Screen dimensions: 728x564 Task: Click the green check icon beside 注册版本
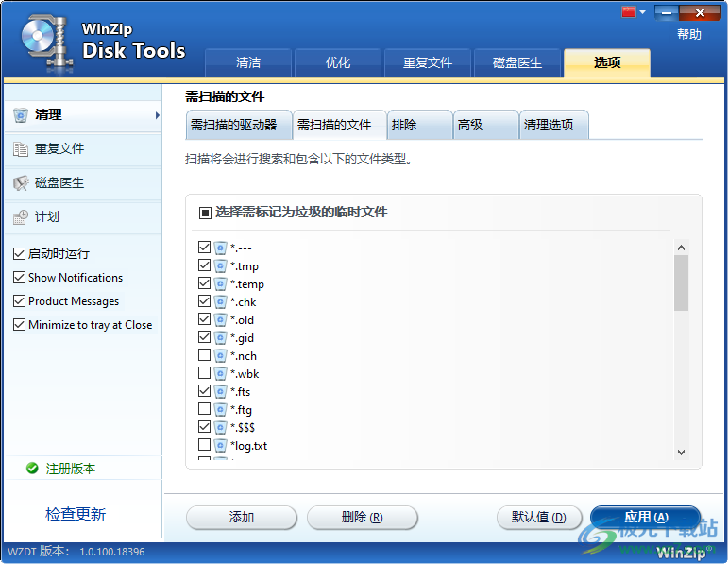pos(32,469)
